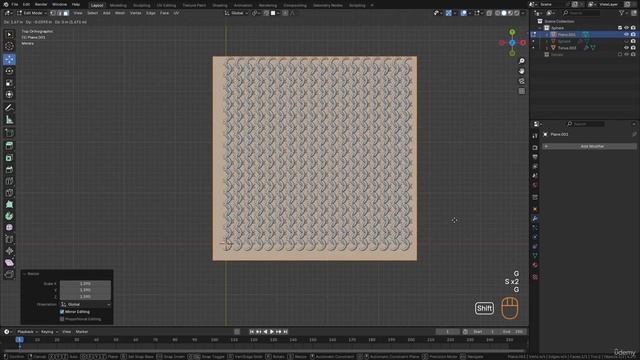Select the Spin tool

[9, 216]
